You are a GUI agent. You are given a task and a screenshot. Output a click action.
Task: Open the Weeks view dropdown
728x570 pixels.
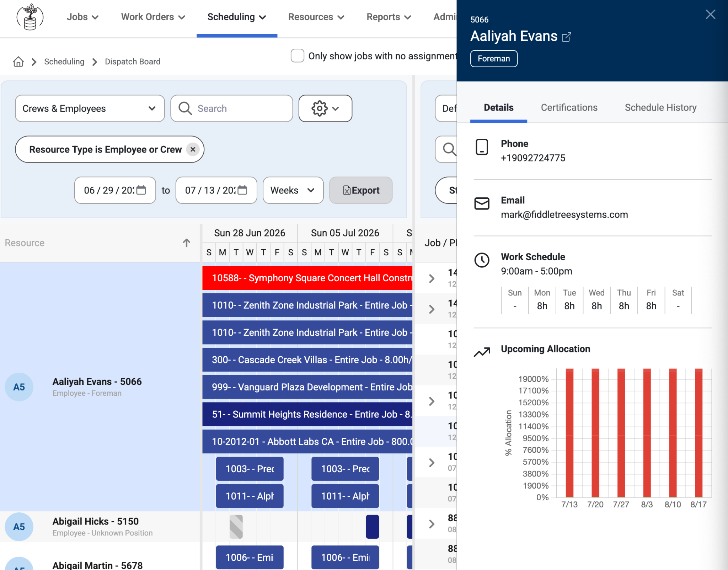coord(293,190)
